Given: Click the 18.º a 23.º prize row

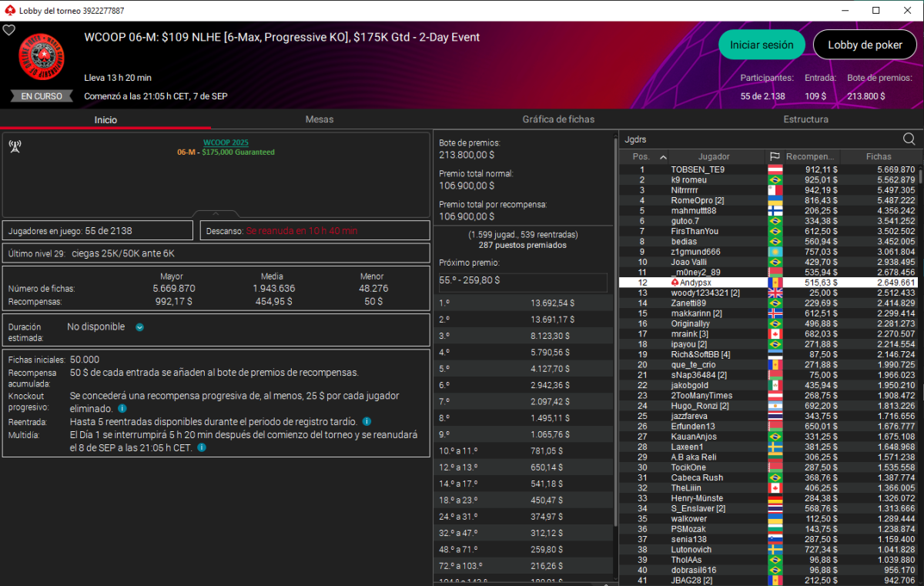Looking at the screenshot, I should [524, 499].
